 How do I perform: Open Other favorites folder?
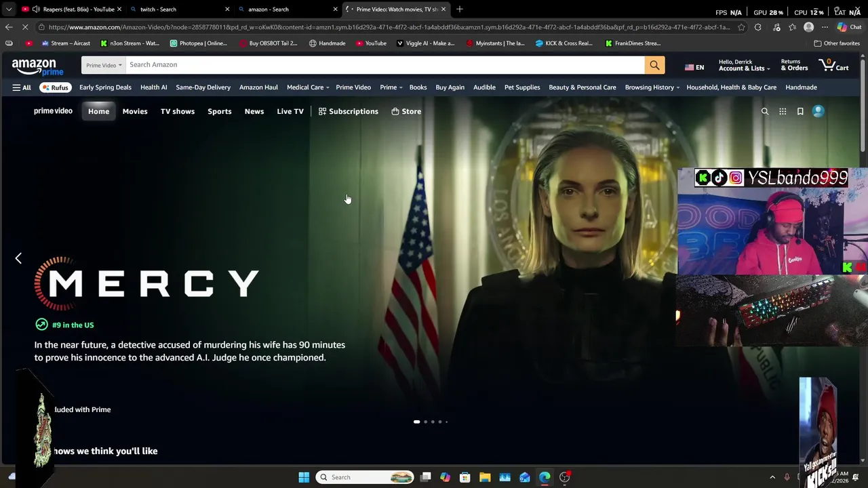(x=837, y=43)
